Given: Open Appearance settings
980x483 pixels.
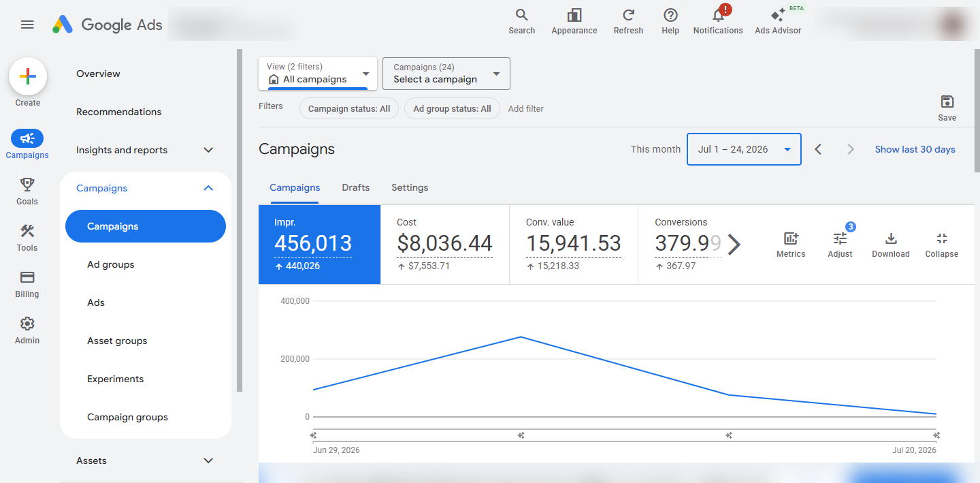Looking at the screenshot, I should (x=574, y=21).
